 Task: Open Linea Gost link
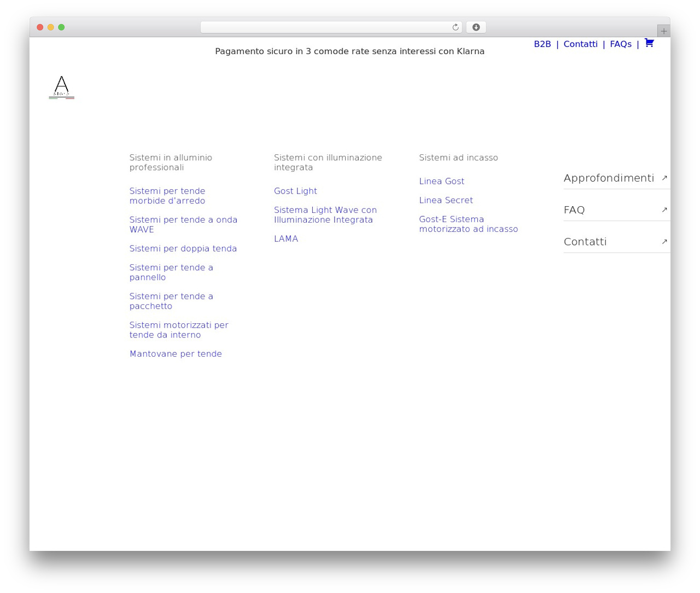coord(441,181)
